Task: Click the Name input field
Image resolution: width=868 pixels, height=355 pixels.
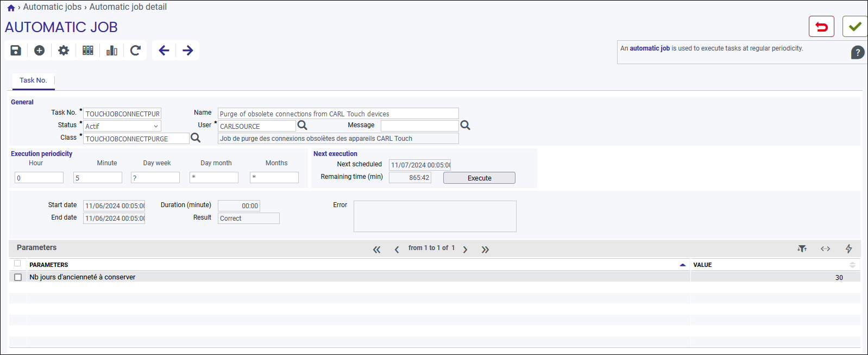Action: point(338,114)
